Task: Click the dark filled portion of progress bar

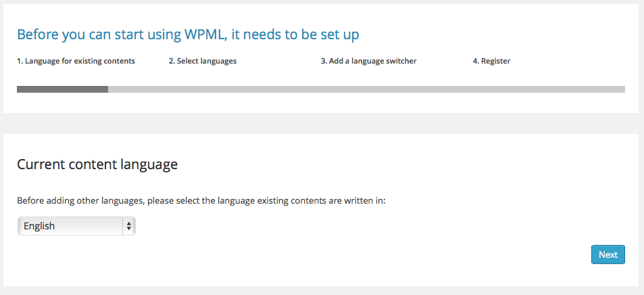Action: pos(62,89)
